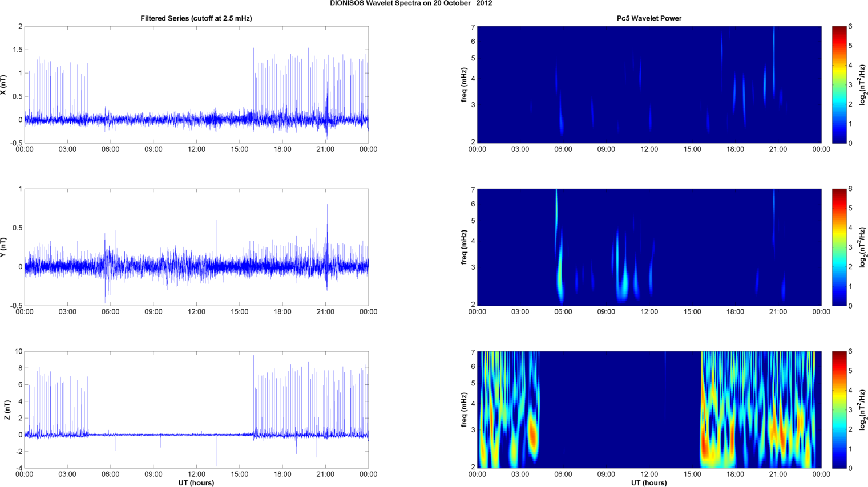Click the 'X (nT)' vertical axis label
This screenshot has height=487, width=868.
coord(3,85)
